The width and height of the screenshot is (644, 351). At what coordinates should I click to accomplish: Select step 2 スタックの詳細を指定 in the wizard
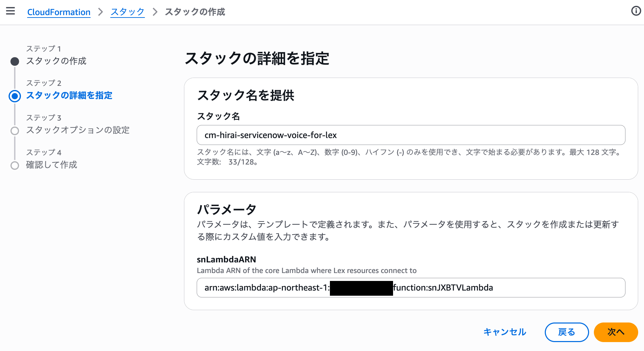[69, 95]
